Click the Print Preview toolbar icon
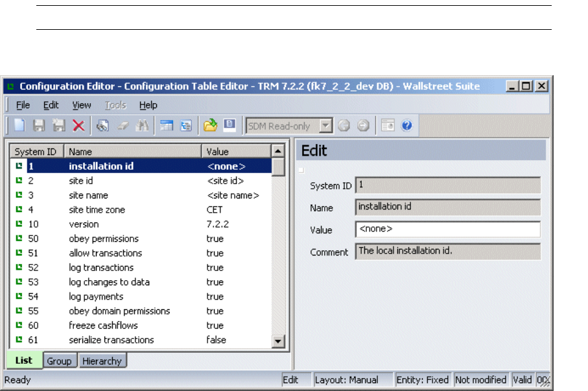The image size is (588, 391). 102,125
